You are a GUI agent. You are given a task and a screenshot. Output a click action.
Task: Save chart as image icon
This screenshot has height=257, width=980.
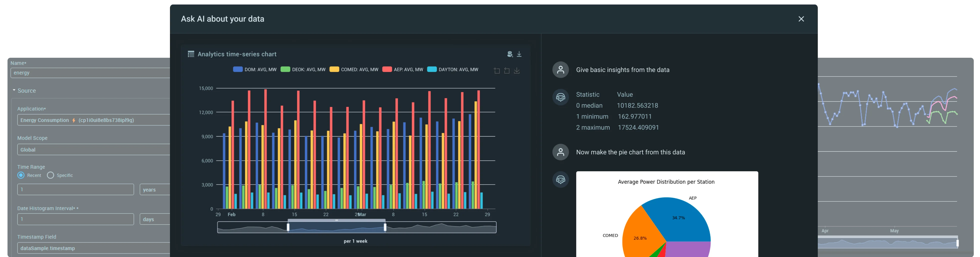[x=517, y=71]
